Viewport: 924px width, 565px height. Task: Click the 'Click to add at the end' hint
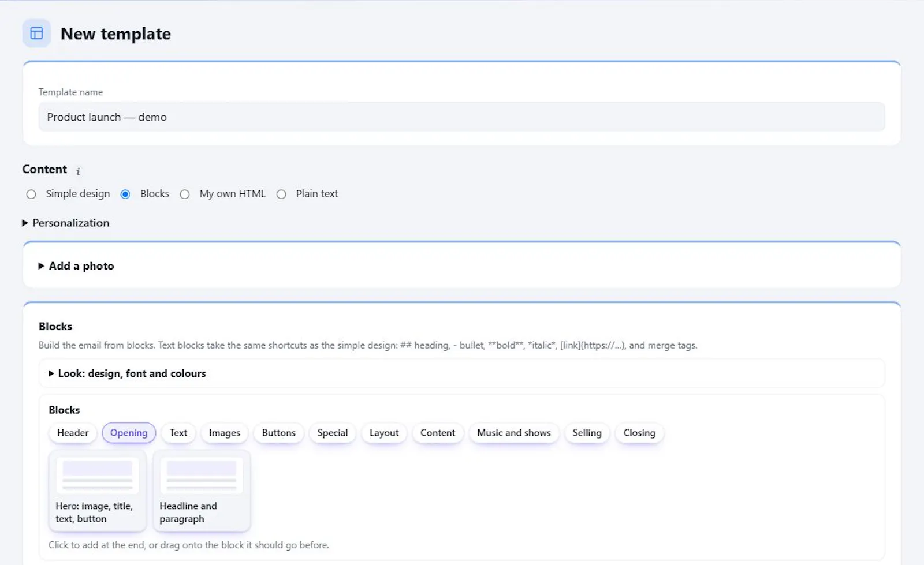click(189, 545)
